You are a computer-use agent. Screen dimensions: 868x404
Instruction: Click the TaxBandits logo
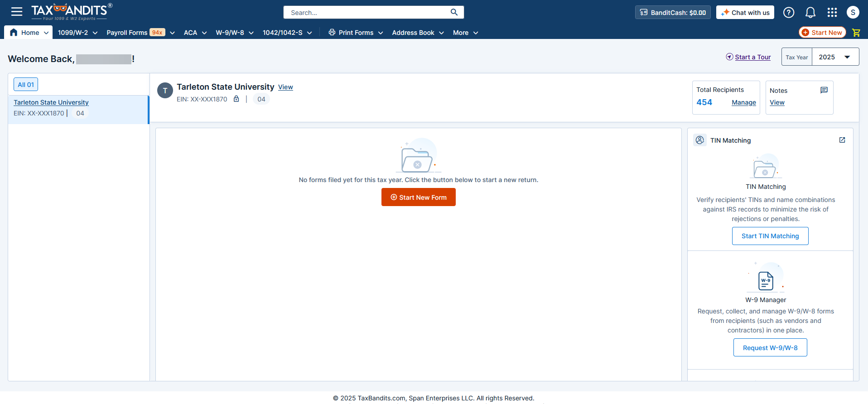click(72, 12)
